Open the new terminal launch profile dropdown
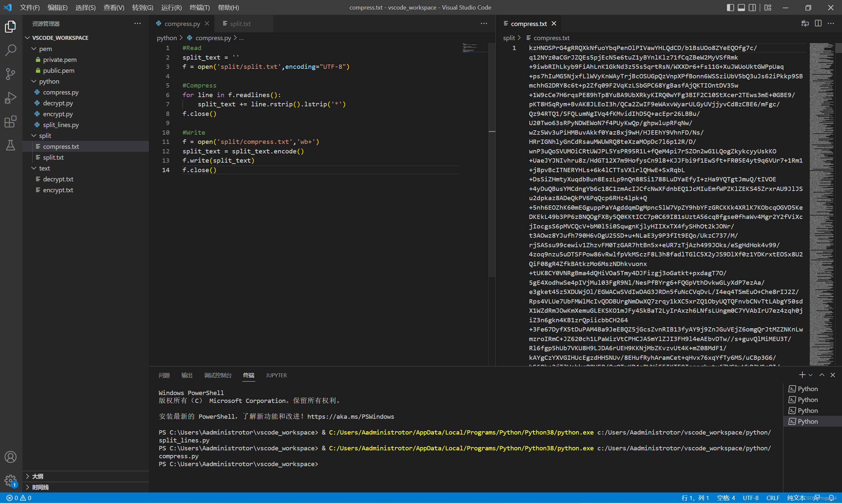The image size is (842, 504). click(811, 375)
